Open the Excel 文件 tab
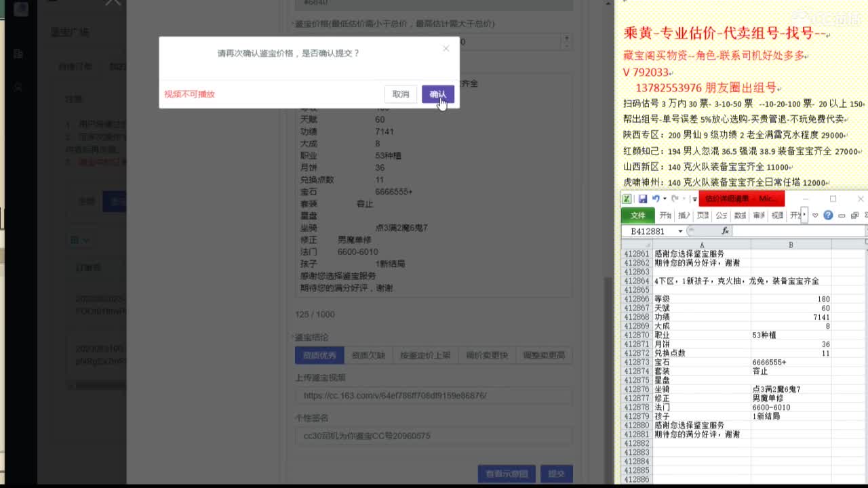 638,216
